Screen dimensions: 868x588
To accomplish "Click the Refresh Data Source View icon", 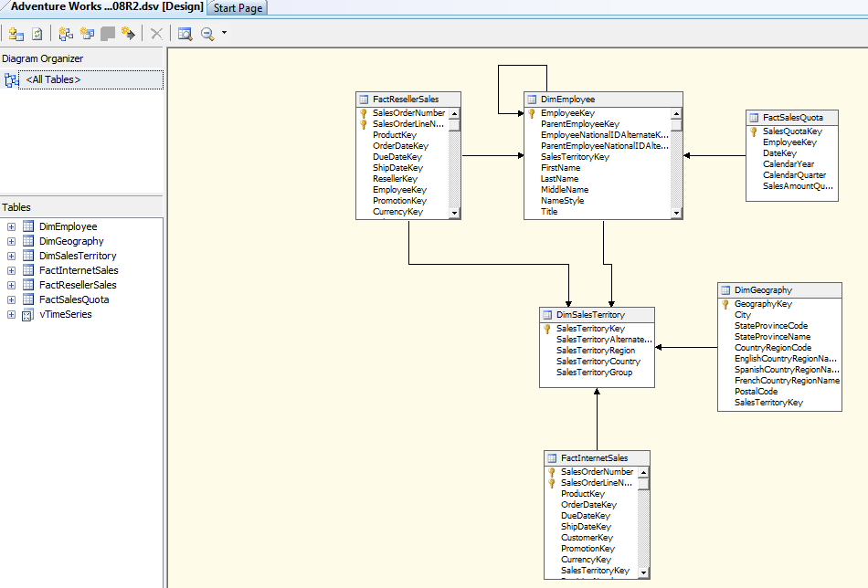I will [x=37, y=34].
